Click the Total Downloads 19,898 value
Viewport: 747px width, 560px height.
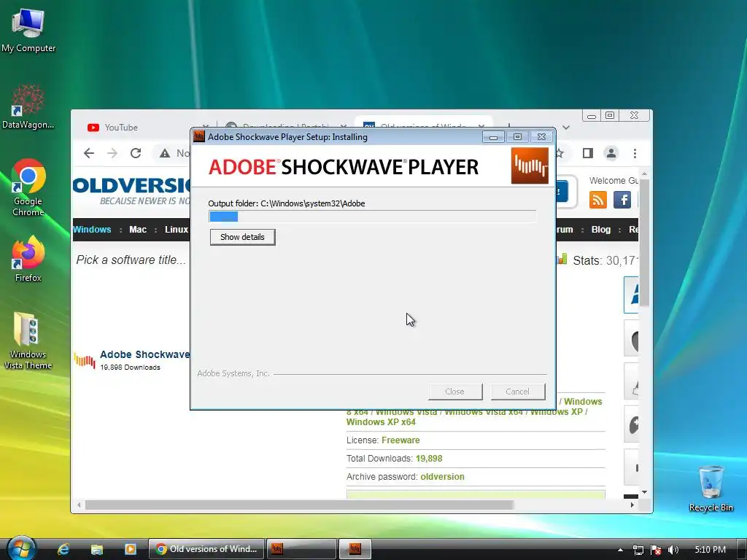[x=429, y=459]
